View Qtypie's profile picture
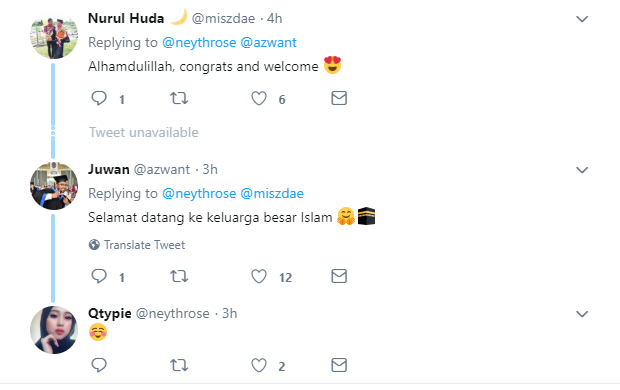The height and width of the screenshot is (390, 620). 54,329
